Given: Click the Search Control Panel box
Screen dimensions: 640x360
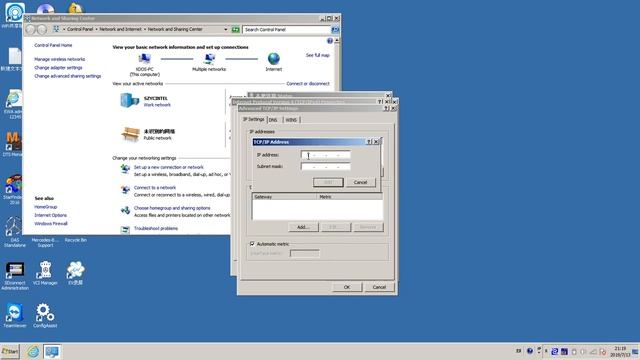Looking at the screenshot, I should [x=287, y=29].
